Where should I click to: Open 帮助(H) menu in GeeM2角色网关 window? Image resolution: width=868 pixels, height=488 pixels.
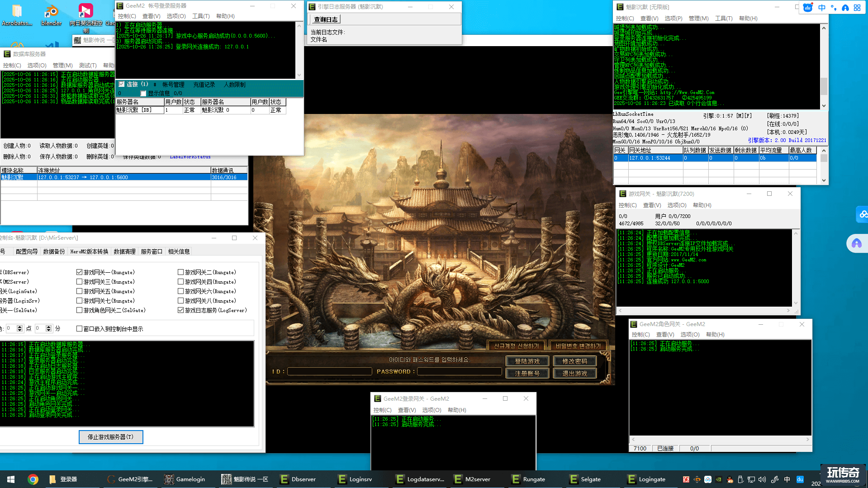pyautogui.click(x=715, y=335)
